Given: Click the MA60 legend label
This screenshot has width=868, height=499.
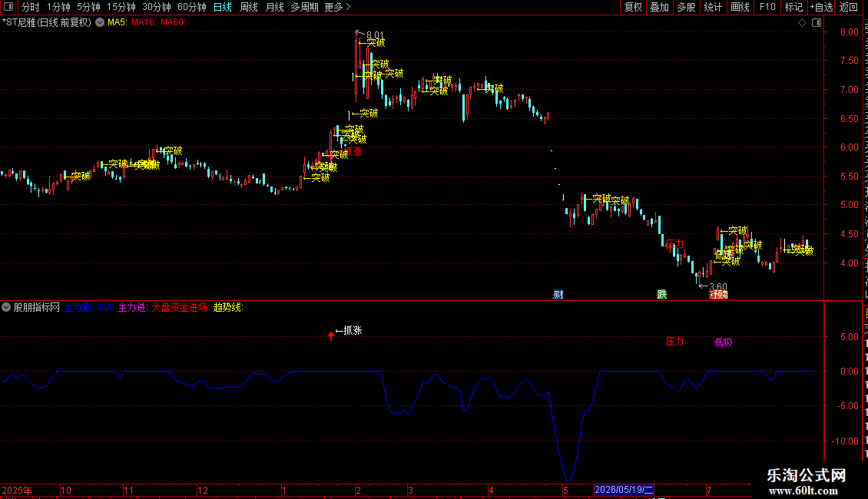Looking at the screenshot, I should pyautogui.click(x=174, y=22).
